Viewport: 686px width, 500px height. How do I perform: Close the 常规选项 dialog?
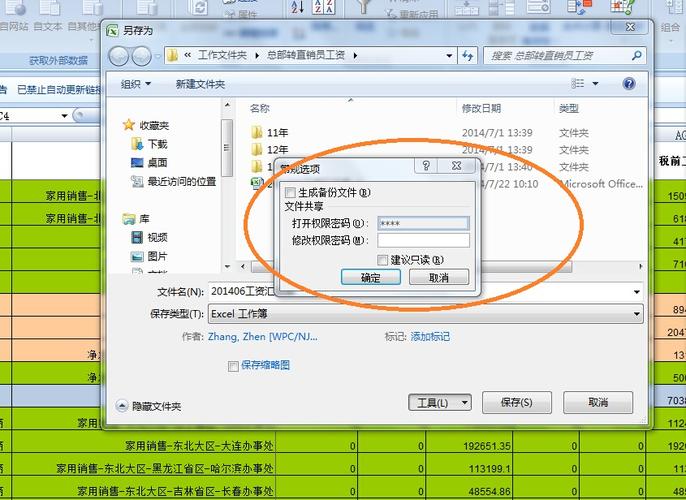coord(456,166)
